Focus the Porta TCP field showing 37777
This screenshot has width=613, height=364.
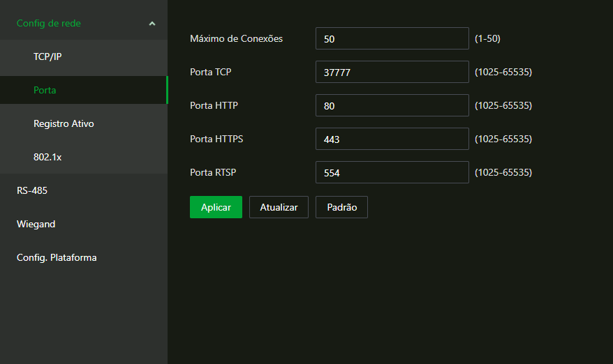click(392, 72)
